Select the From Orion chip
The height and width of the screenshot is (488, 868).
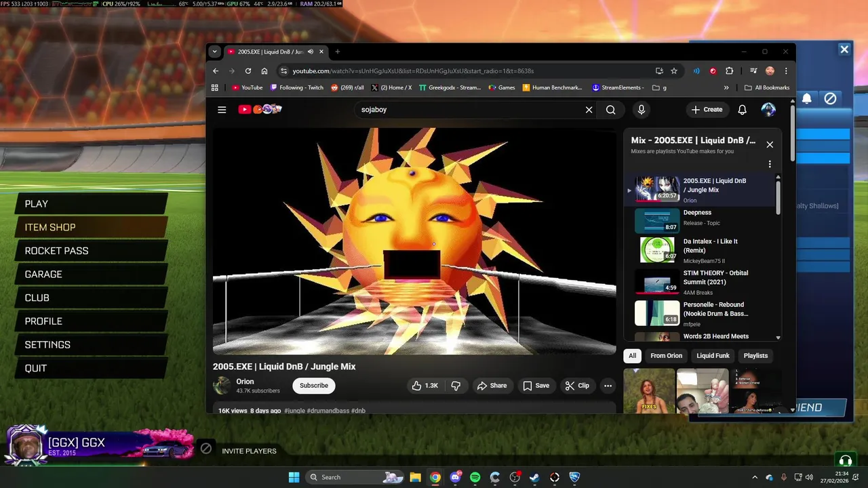666,356
